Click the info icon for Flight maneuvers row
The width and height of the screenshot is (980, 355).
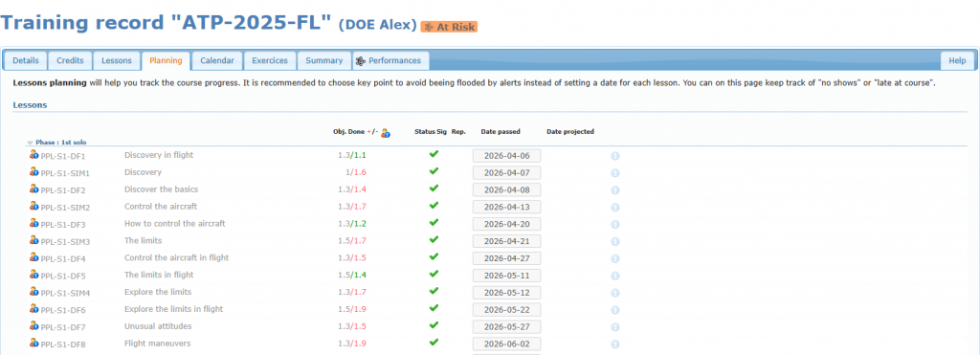click(615, 344)
